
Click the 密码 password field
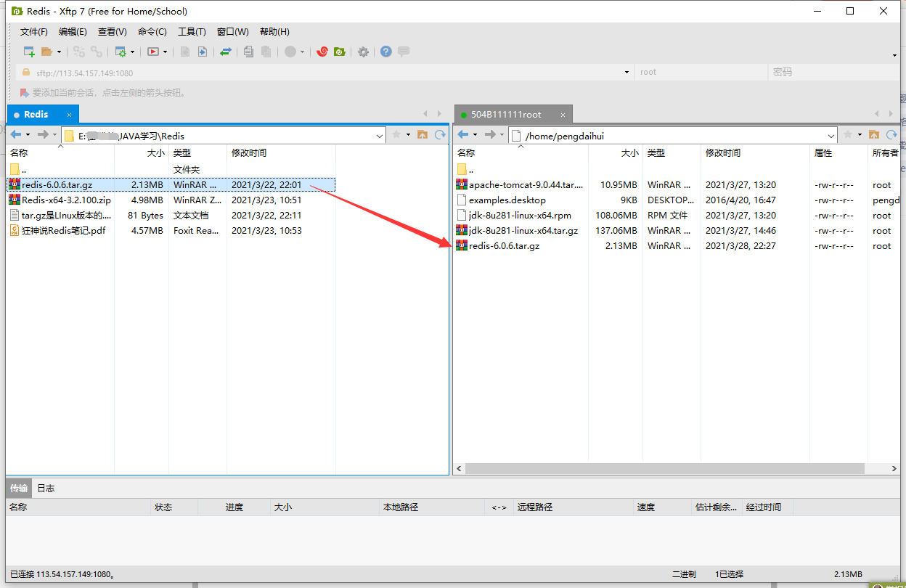833,73
